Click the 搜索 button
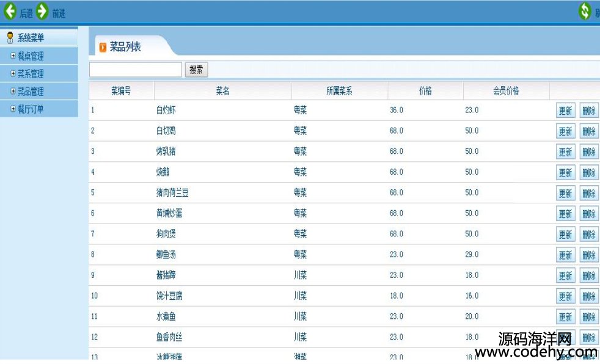This screenshot has width=600, height=364. (196, 70)
